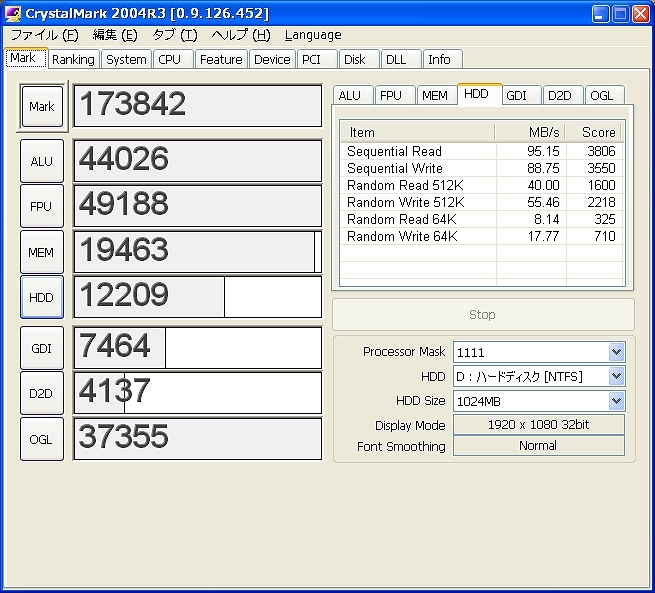Click the GDI benchmark button
The image size is (655, 593).
[42, 348]
